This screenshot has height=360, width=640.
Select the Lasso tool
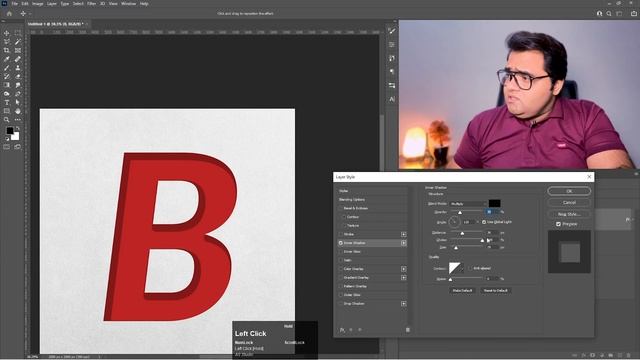click(x=7, y=42)
